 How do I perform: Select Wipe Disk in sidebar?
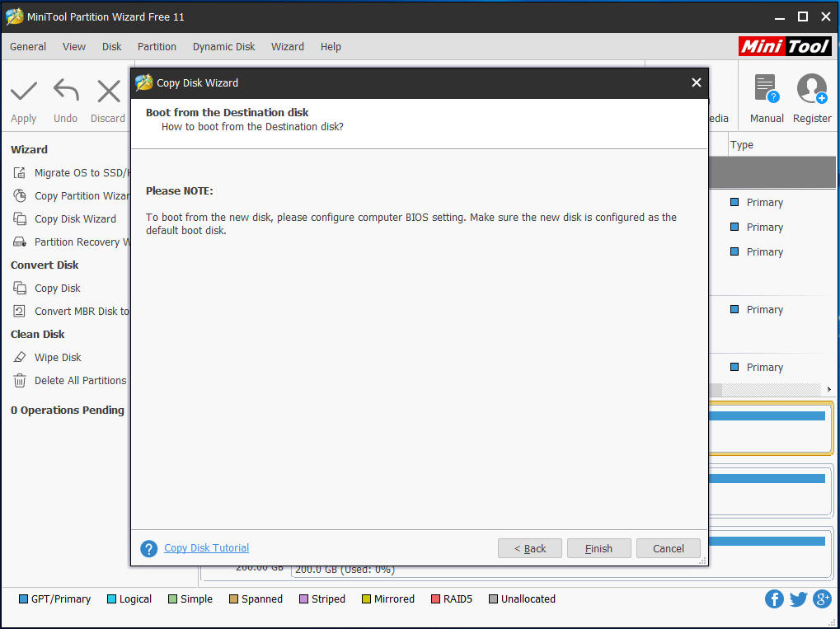(x=58, y=357)
